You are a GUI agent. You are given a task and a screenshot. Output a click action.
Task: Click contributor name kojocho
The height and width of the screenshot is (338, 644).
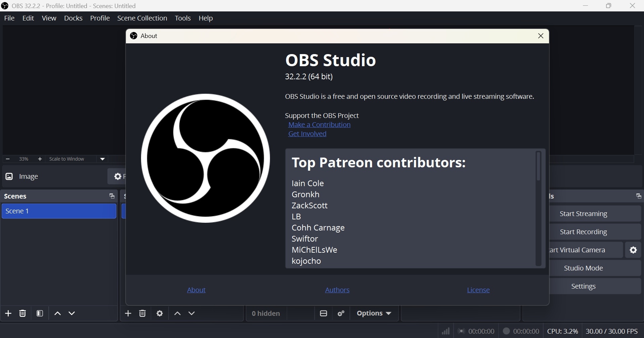click(307, 261)
